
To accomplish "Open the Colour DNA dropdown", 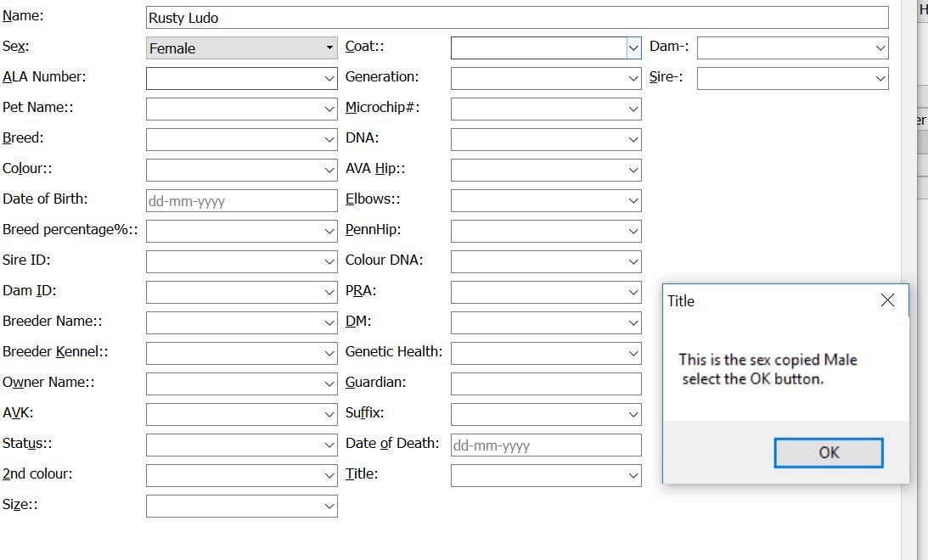I will pos(633,262).
